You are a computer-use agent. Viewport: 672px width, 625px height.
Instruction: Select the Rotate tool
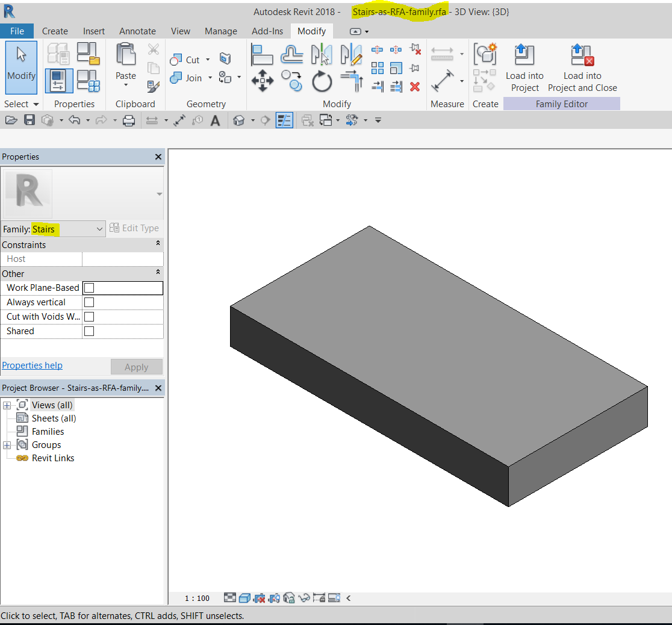322,81
